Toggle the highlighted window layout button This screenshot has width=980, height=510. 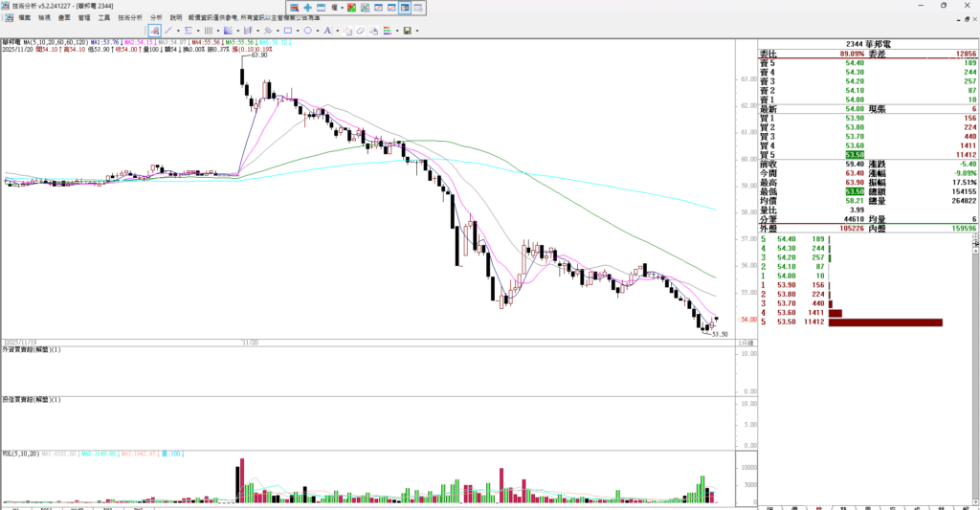(x=405, y=8)
